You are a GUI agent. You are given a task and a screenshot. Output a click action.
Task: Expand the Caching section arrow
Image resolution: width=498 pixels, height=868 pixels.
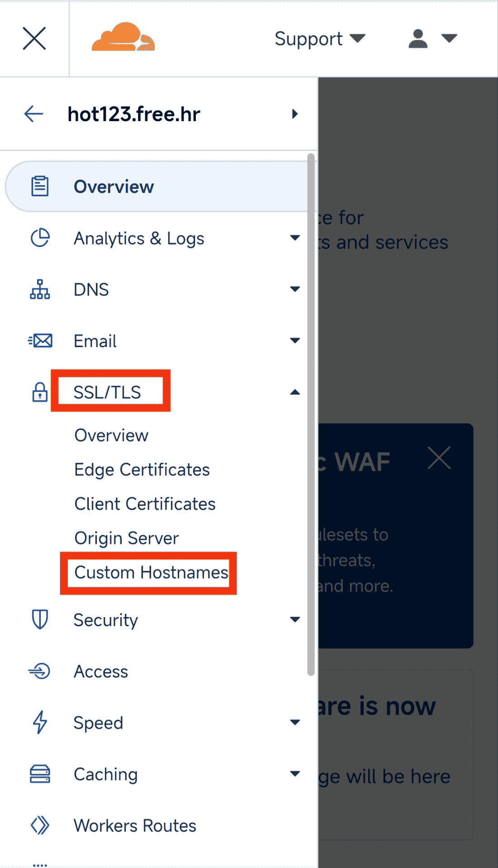[295, 774]
